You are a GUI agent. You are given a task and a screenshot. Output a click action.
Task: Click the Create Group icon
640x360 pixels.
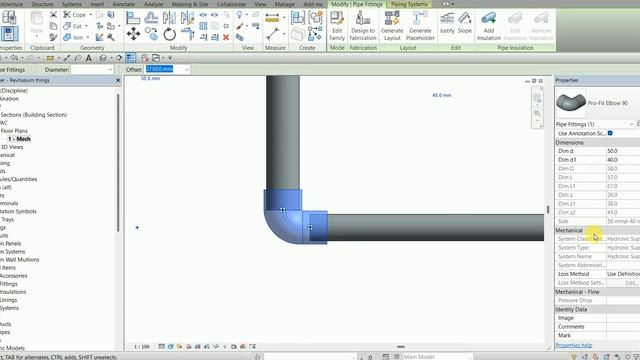(x=316, y=18)
